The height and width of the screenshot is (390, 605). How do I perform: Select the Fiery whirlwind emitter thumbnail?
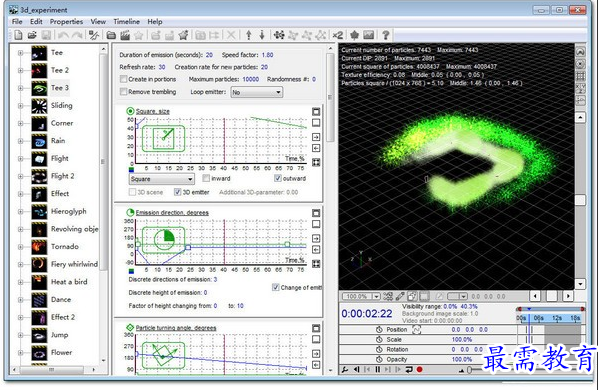point(39,264)
